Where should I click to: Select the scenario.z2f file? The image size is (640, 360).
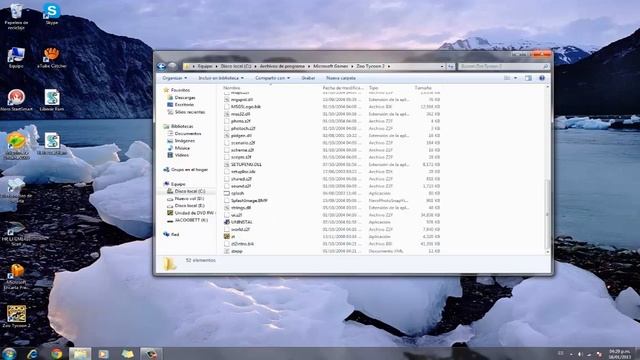(243, 143)
